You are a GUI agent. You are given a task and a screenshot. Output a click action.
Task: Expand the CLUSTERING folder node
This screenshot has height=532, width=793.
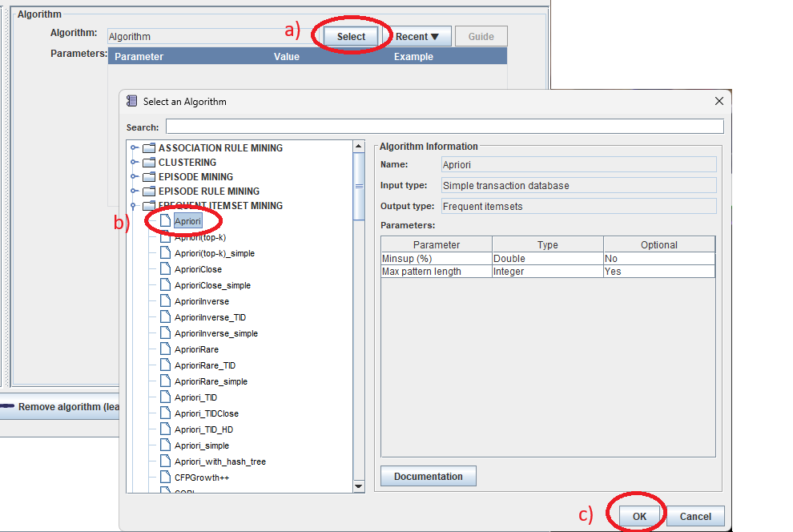[134, 162]
